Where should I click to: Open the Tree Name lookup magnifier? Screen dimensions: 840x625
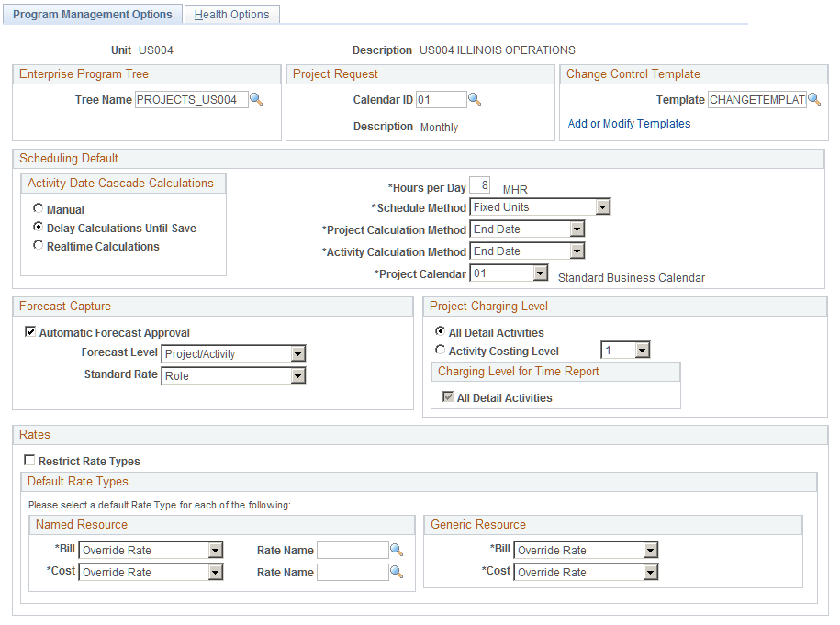click(257, 99)
